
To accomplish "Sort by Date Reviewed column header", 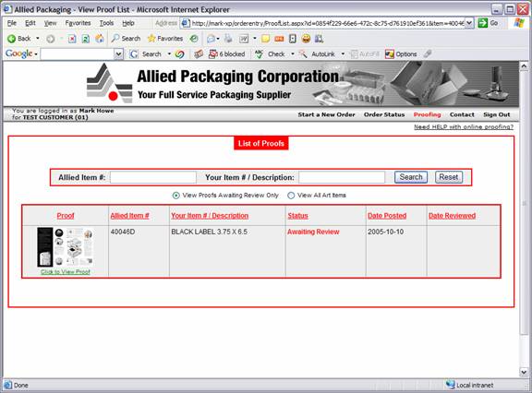I will tap(452, 216).
